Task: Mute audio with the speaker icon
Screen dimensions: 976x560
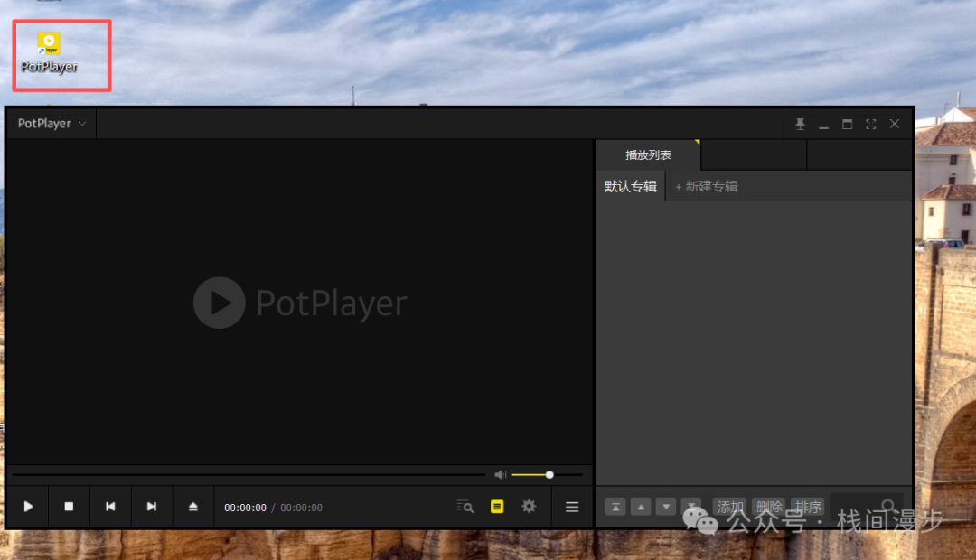Action: tap(501, 475)
